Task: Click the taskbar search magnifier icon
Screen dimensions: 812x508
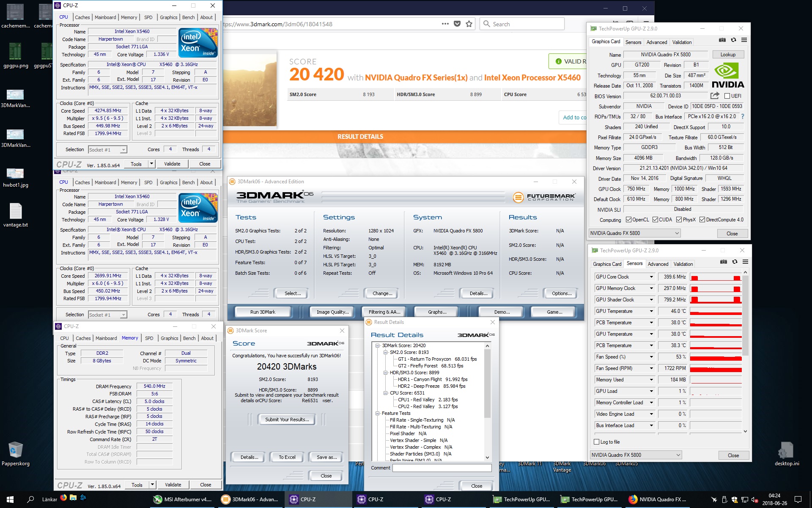Action: 30,500
